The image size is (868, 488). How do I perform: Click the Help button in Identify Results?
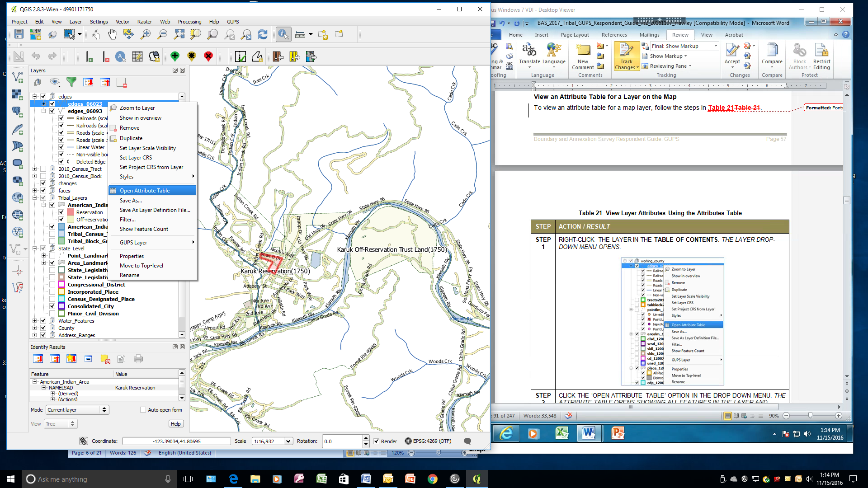coord(176,424)
